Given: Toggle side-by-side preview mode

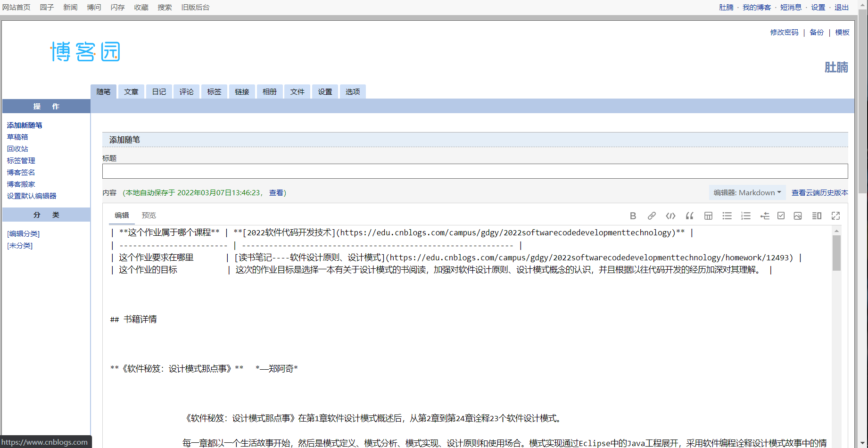Looking at the screenshot, I should pyautogui.click(x=817, y=216).
